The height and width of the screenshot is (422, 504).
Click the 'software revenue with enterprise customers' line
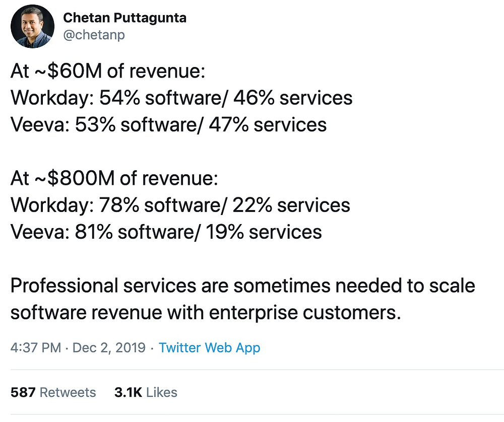click(206, 313)
